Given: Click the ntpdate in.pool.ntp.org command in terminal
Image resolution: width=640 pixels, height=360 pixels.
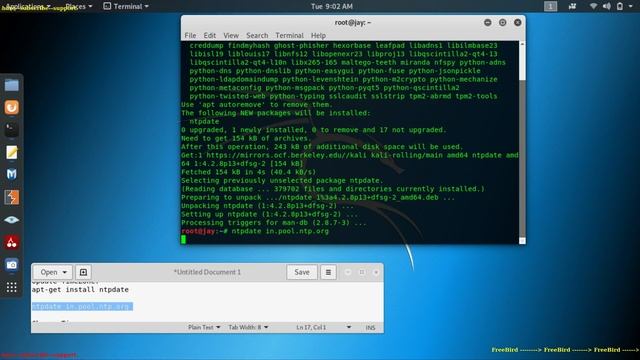Looking at the screenshot, I should pos(280,231).
